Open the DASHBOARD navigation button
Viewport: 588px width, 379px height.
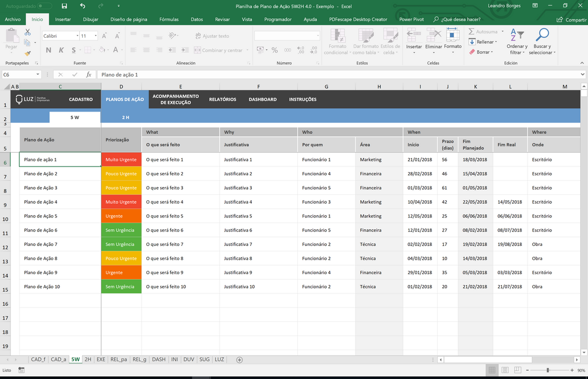coord(262,99)
